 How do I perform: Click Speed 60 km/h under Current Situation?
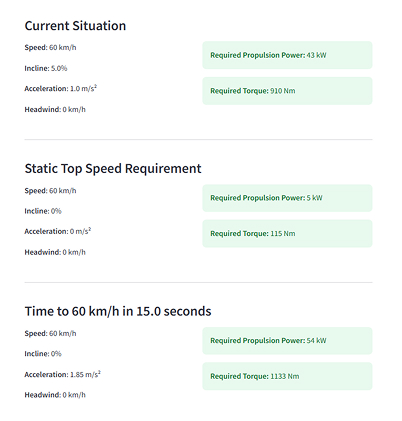(x=50, y=48)
